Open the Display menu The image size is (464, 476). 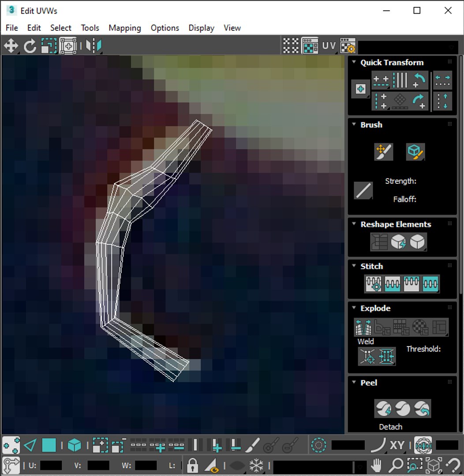202,28
